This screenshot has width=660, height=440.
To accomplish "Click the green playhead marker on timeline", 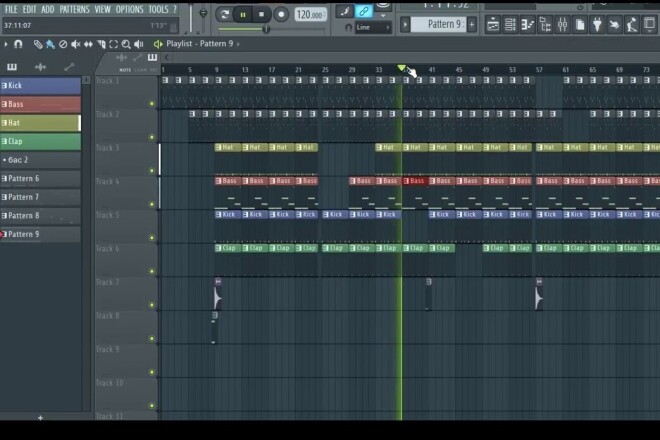I will (x=402, y=68).
